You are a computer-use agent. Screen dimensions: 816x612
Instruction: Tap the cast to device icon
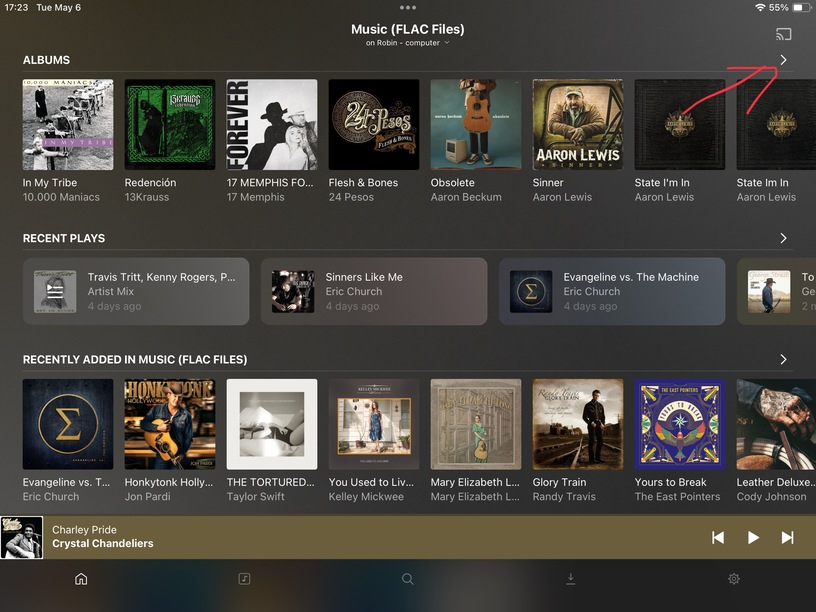click(x=783, y=34)
